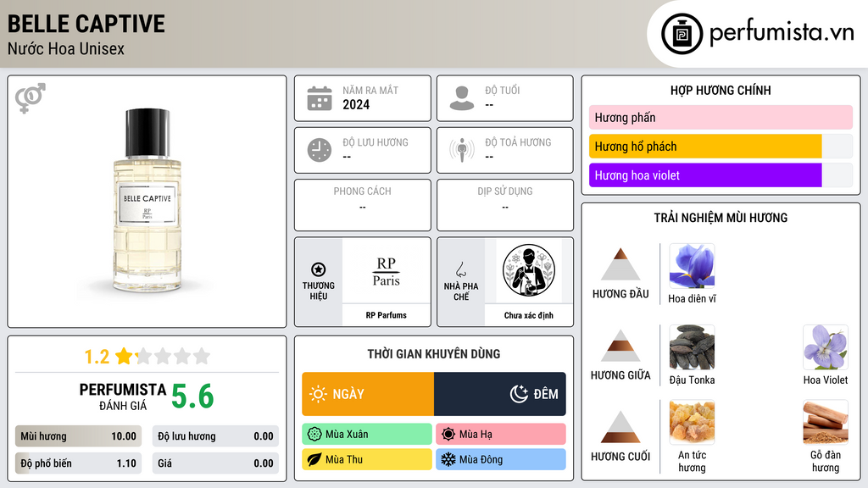Click the 2024 release year value
This screenshot has width=868, height=488.
pyautogui.click(x=356, y=104)
